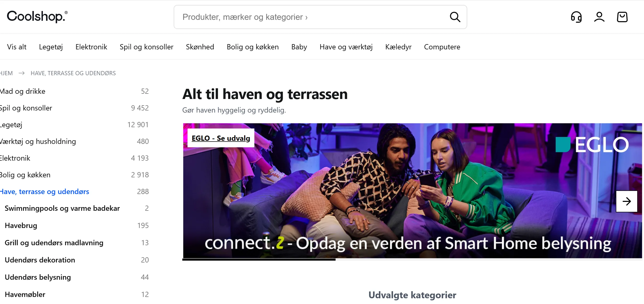This screenshot has width=644, height=304.
Task: Open the user account icon
Action: 599,17
